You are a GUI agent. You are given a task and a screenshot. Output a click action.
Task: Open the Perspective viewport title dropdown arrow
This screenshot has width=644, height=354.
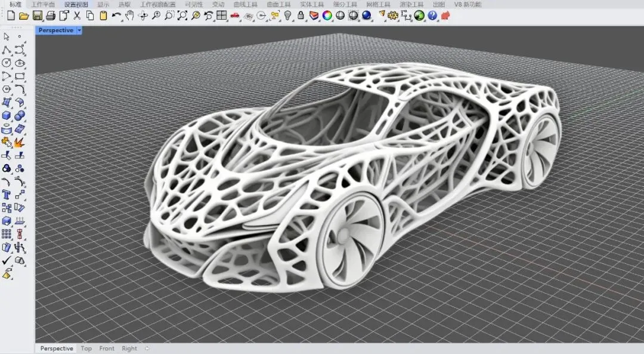79,30
